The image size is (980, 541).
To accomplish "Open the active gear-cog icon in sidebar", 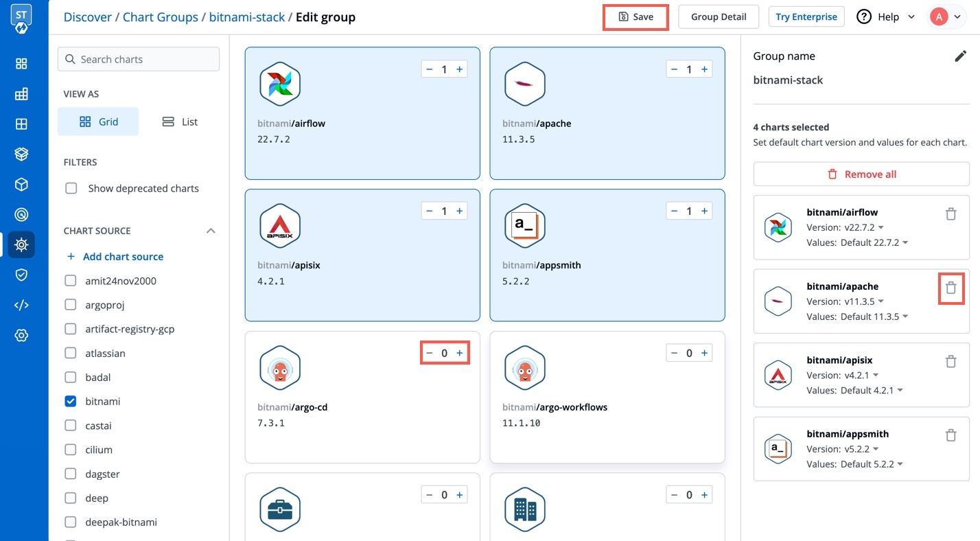I will click(x=21, y=244).
